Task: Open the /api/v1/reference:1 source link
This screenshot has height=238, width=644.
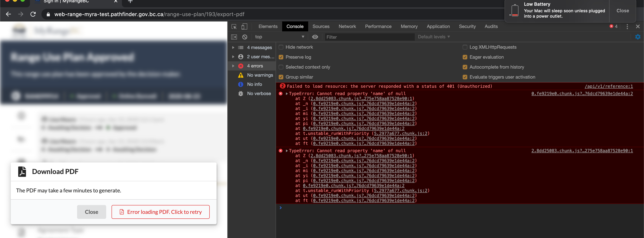Action: tap(609, 86)
